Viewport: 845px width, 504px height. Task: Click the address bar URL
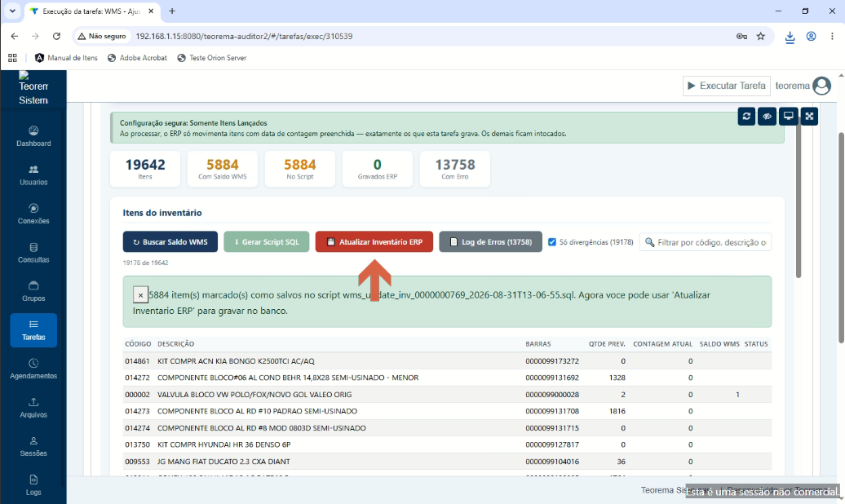244,36
